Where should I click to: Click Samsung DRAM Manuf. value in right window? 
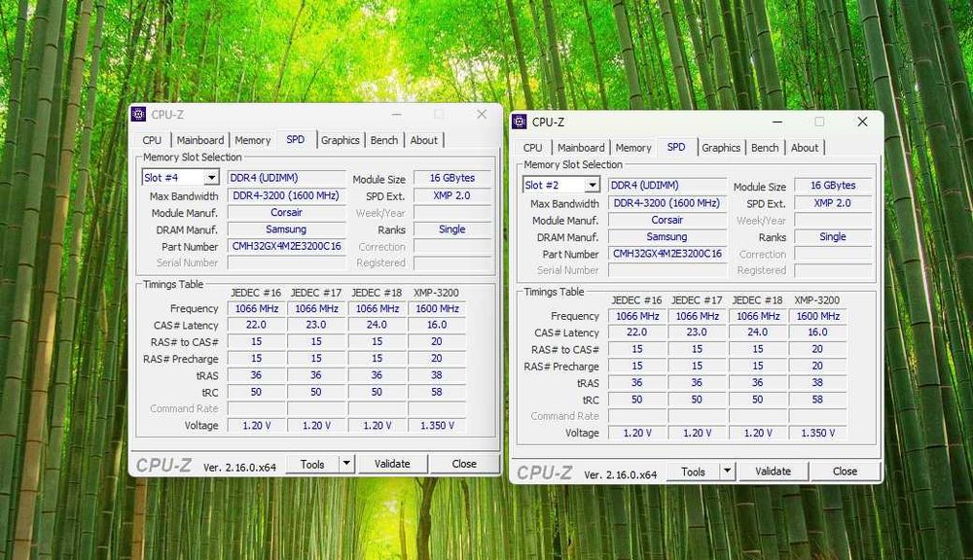(x=667, y=236)
